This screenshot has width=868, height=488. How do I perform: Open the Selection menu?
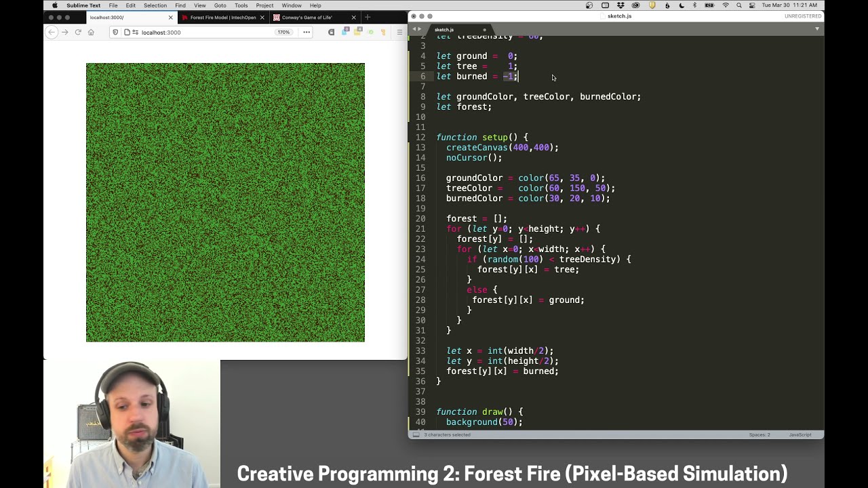[x=155, y=5]
